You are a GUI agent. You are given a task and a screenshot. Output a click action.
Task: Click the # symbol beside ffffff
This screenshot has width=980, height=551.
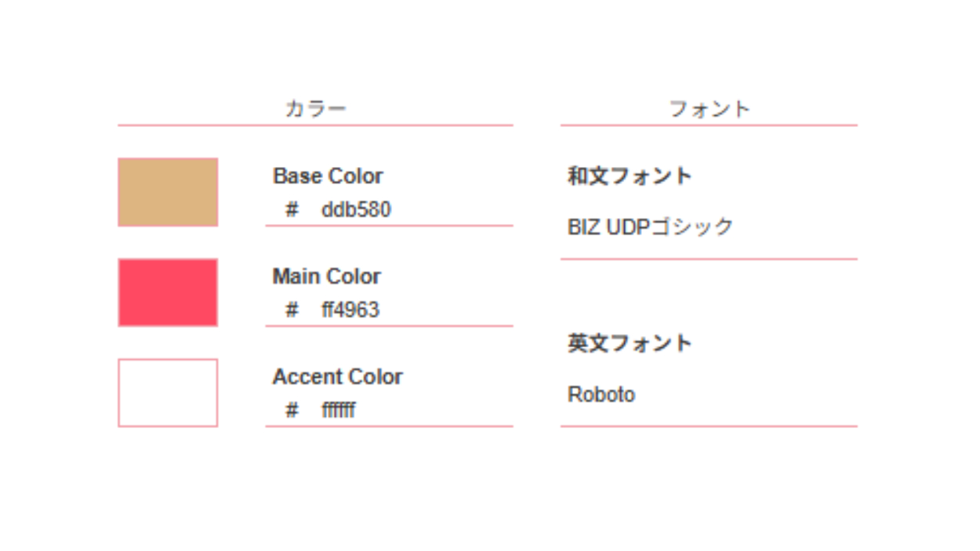coord(292,411)
